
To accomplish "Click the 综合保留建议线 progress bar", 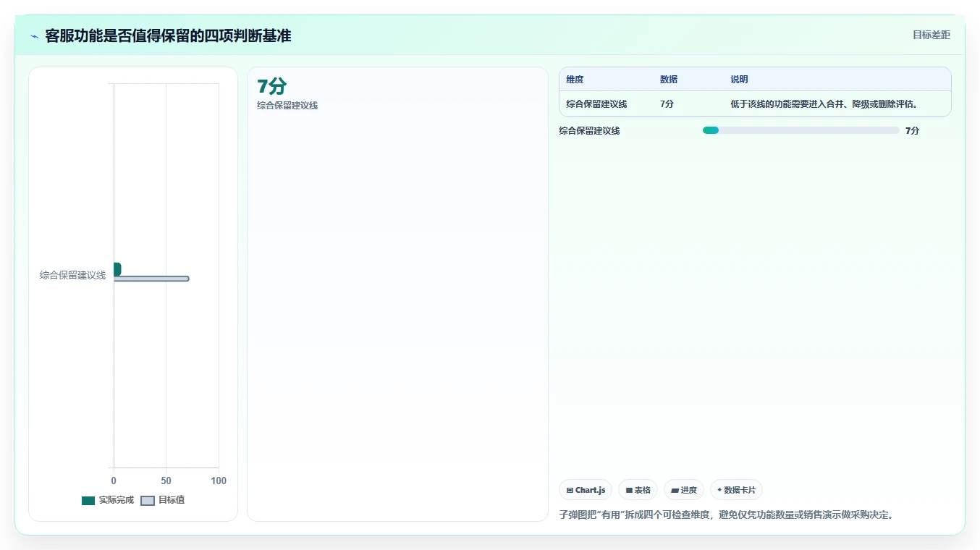I will pos(801,130).
